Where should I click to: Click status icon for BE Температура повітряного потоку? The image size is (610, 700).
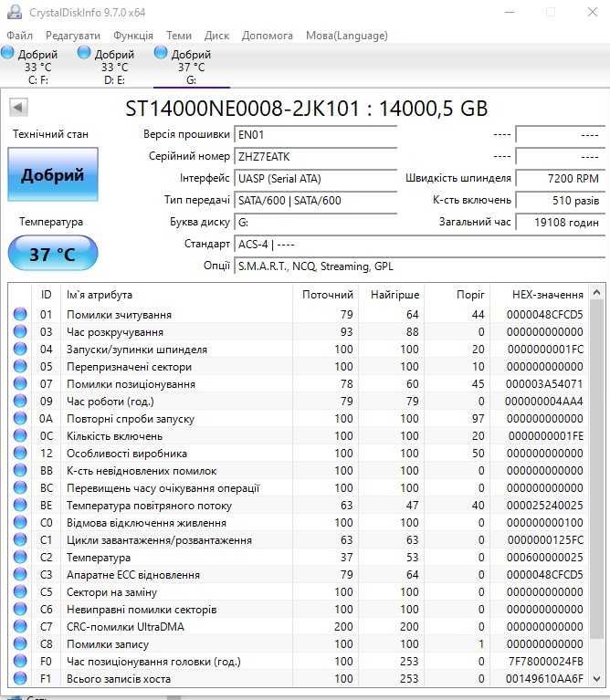20,505
